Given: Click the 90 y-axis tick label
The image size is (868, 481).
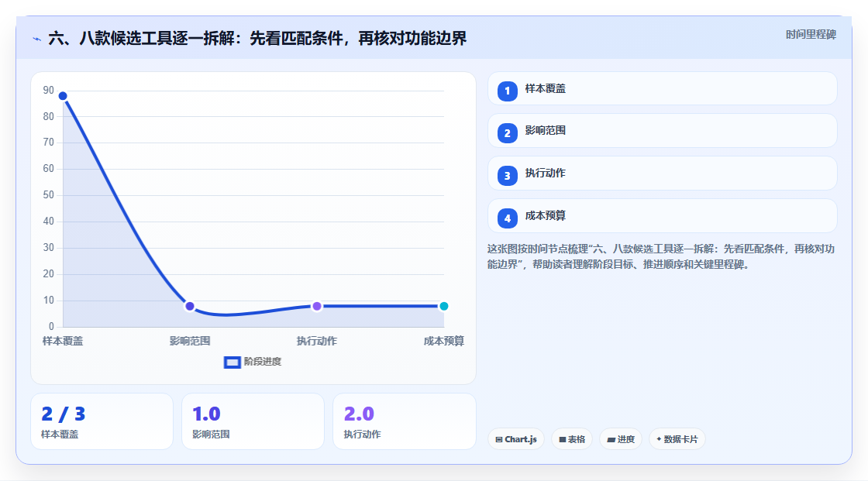Looking at the screenshot, I should [x=49, y=90].
